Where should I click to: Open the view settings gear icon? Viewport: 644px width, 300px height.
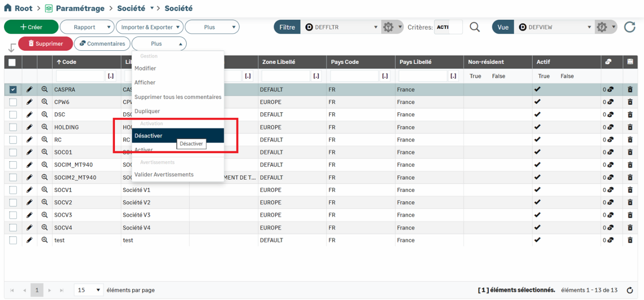tap(602, 27)
